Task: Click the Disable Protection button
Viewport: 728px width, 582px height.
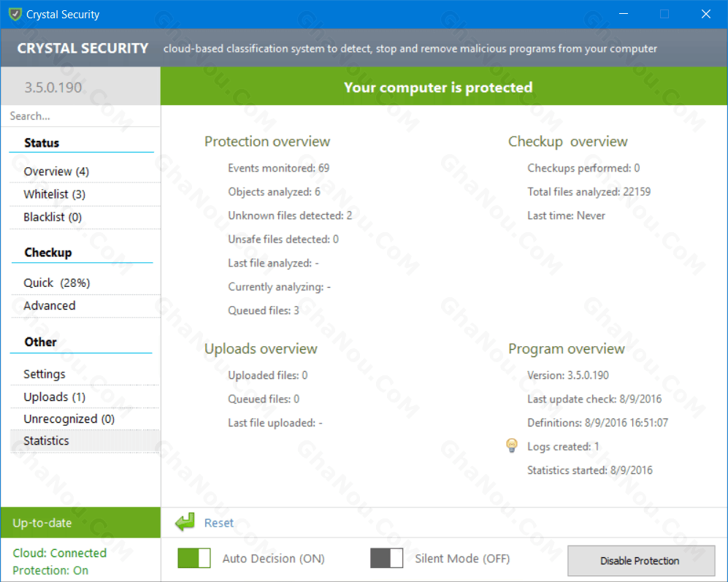Action: point(640,561)
